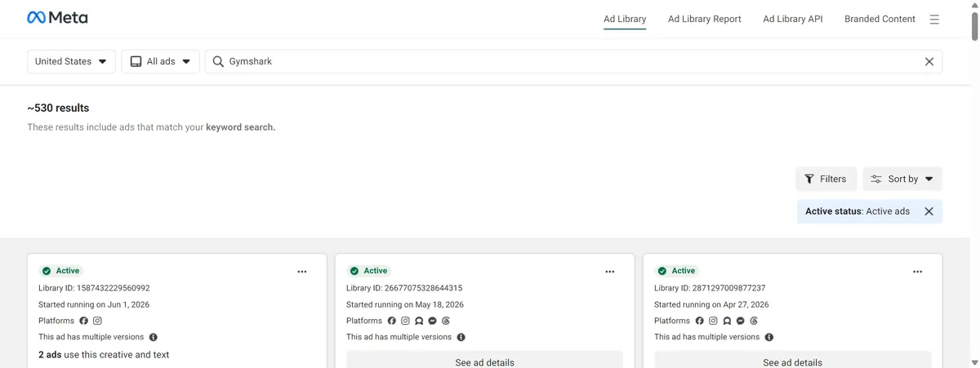Viewport: 980px width, 368px height.
Task: Select Library ID: 26677075328644315 text
Action: pos(404,288)
